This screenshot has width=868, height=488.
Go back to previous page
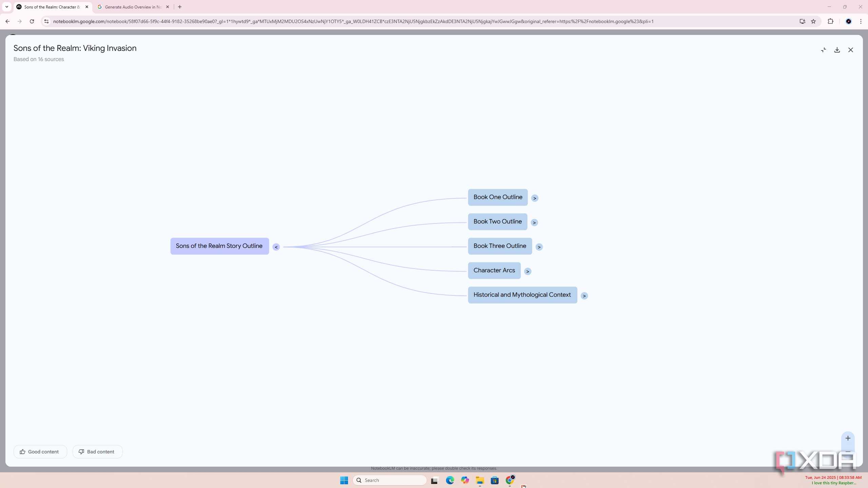click(x=7, y=21)
